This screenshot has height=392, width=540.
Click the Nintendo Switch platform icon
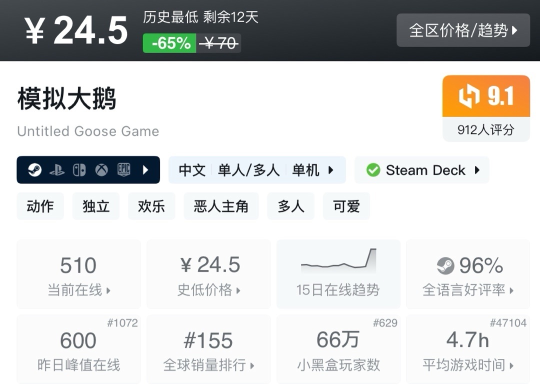tap(79, 170)
